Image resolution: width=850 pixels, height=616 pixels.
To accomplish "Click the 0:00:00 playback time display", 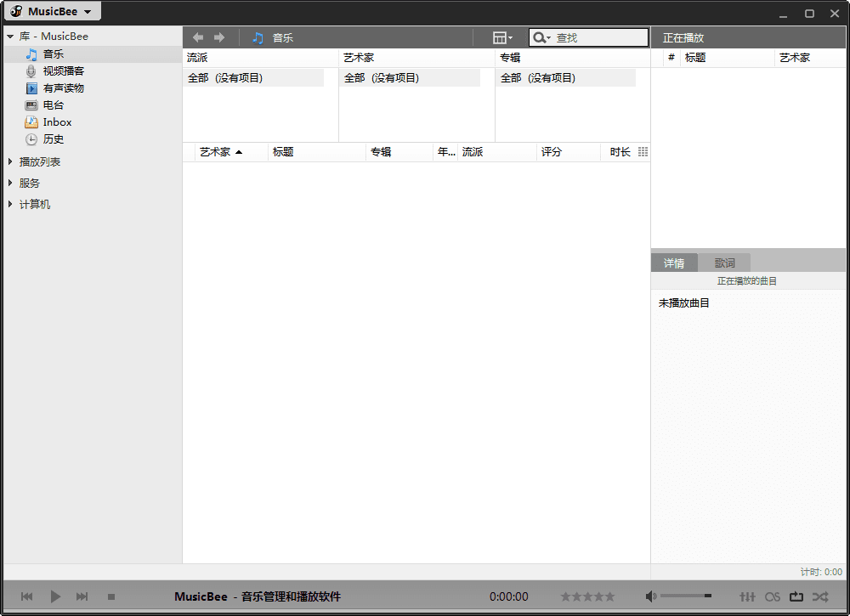I will (508, 596).
